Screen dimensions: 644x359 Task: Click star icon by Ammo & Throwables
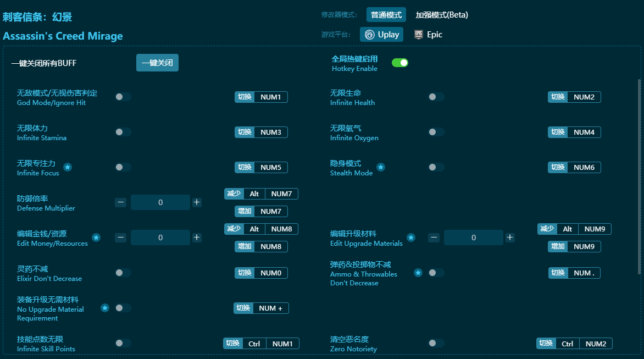coord(418,273)
